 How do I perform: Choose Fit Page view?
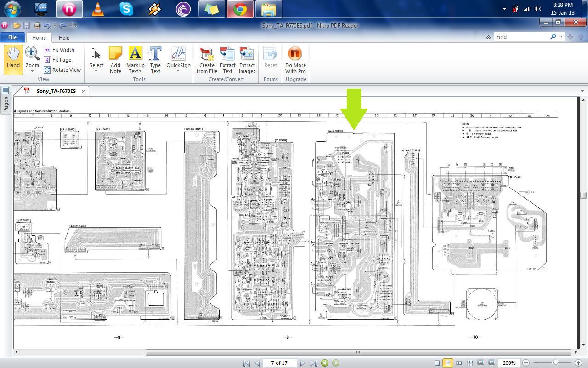(x=58, y=60)
